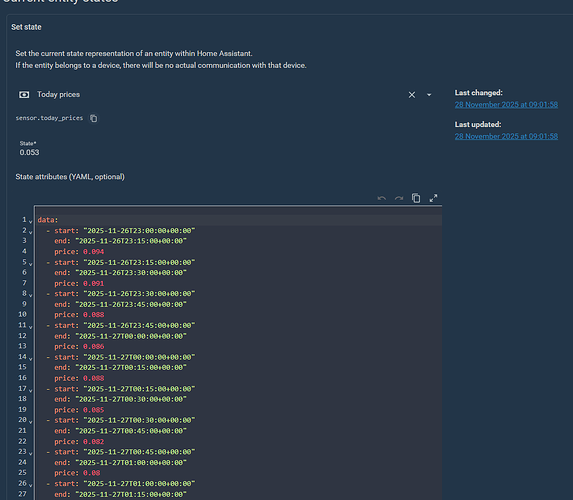Fold the list item at line 8
The height and width of the screenshot is (500, 573).
point(30,295)
